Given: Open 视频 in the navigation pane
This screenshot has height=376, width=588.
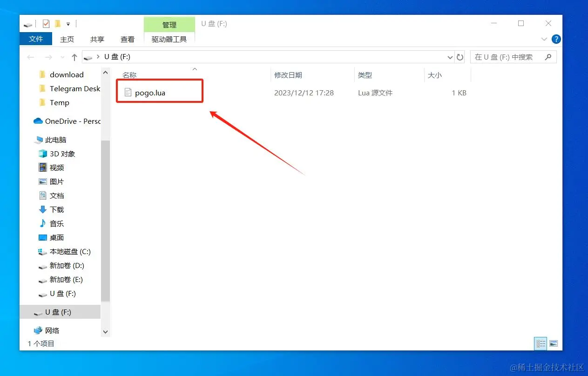Looking at the screenshot, I should click(57, 168).
